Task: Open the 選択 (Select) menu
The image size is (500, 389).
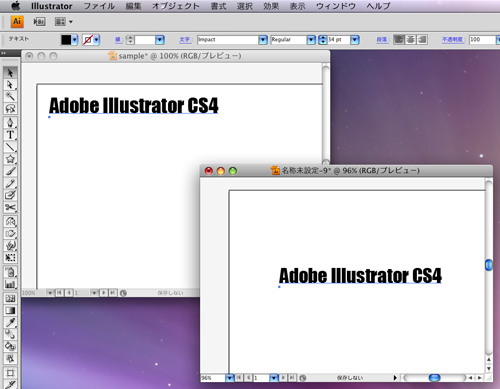Action: click(x=245, y=6)
